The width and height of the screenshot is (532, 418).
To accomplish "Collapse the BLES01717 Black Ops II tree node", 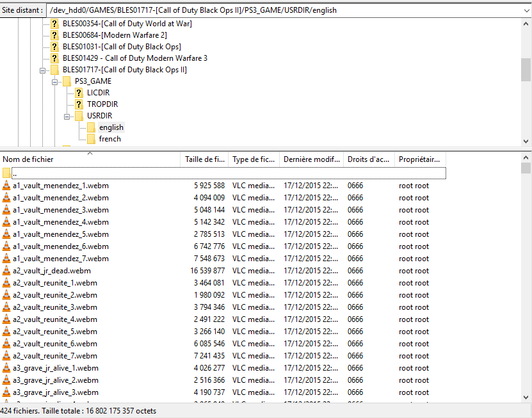I will tap(42, 70).
